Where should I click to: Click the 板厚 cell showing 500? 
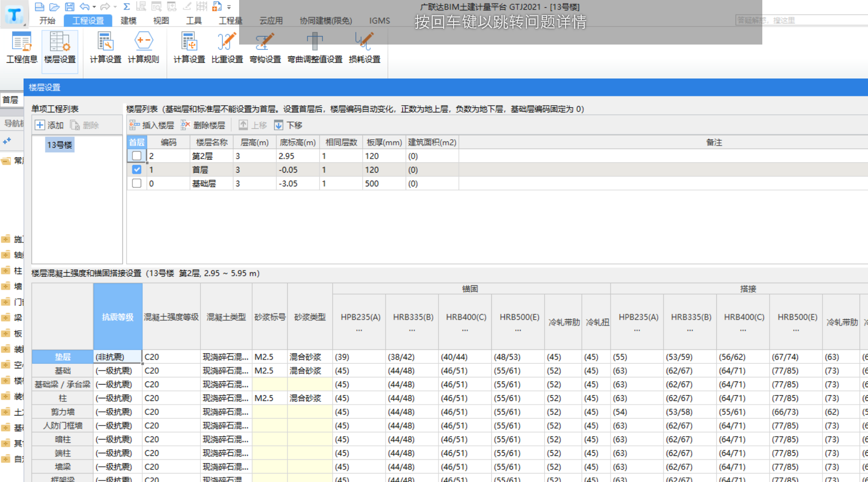[384, 184]
